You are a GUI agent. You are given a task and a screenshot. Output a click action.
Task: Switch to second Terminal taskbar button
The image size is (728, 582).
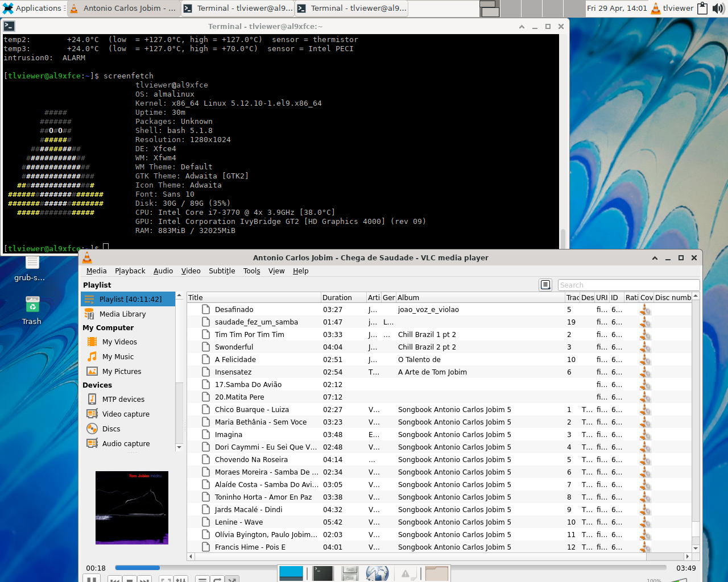point(238,8)
